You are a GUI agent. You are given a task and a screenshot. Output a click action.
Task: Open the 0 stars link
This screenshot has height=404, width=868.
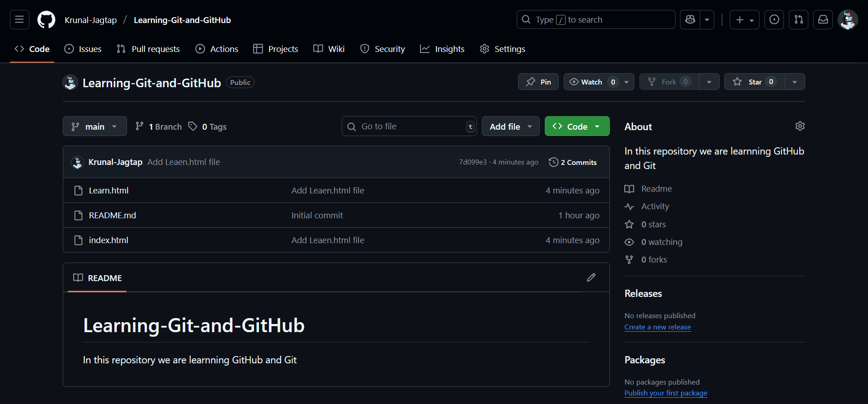coord(645,224)
